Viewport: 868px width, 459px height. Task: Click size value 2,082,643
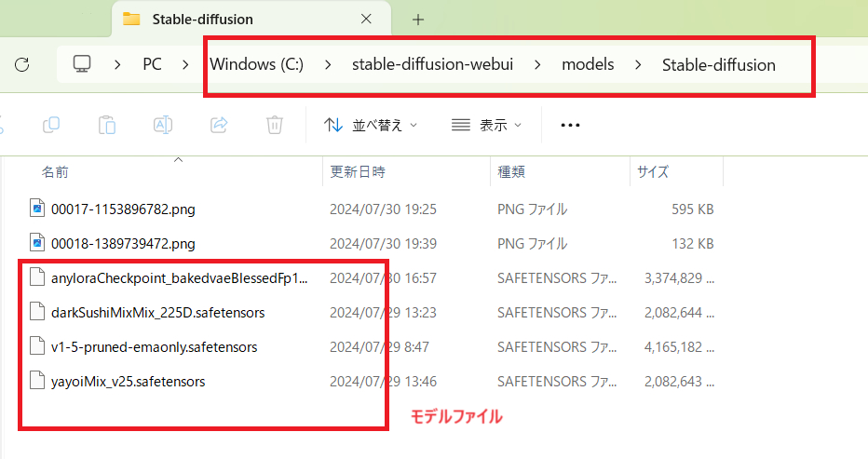[679, 382]
